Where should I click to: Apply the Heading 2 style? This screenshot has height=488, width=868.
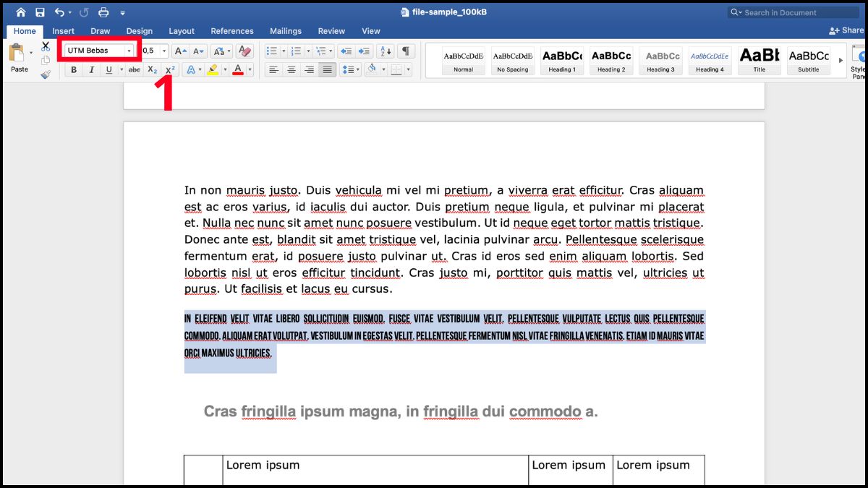click(x=611, y=61)
